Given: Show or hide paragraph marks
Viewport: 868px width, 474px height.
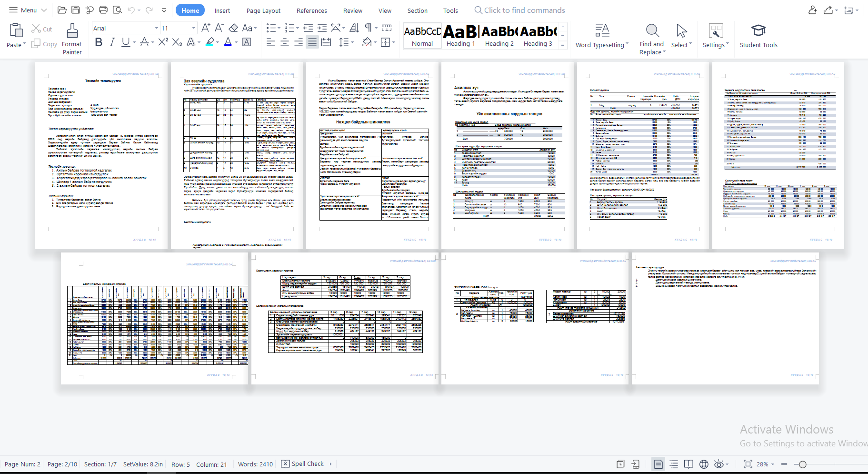Looking at the screenshot, I should point(368,28).
